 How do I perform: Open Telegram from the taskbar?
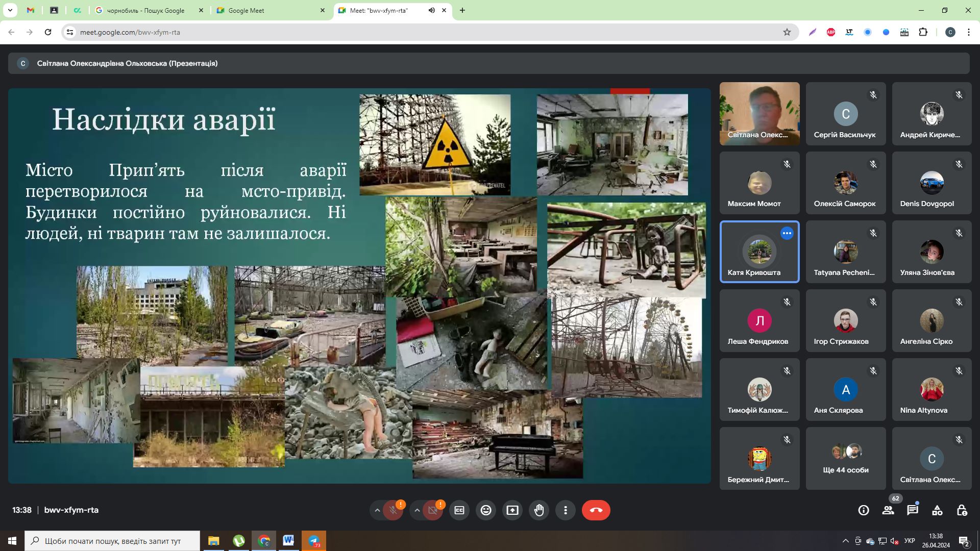point(314,541)
